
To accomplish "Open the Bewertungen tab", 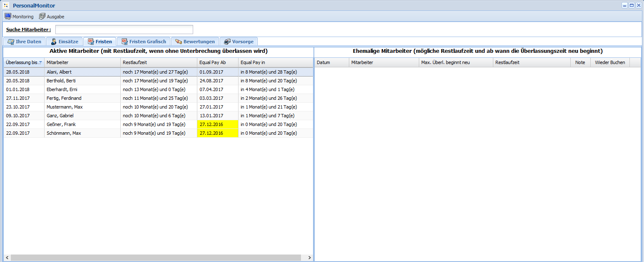I will click(195, 42).
